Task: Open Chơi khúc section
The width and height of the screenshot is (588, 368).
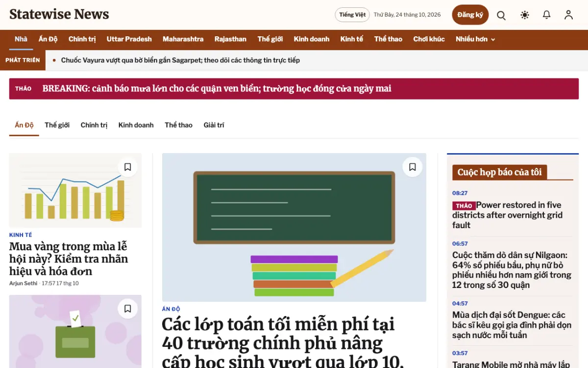Action: click(x=429, y=39)
